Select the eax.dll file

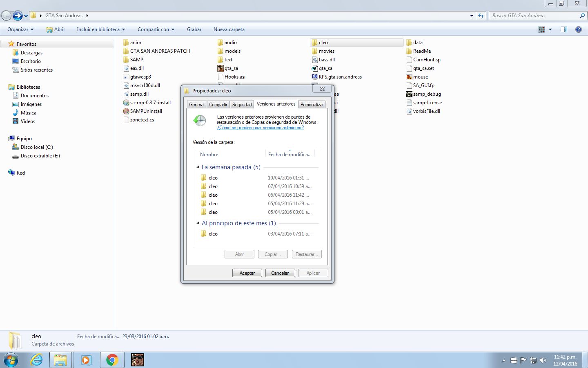click(x=134, y=68)
